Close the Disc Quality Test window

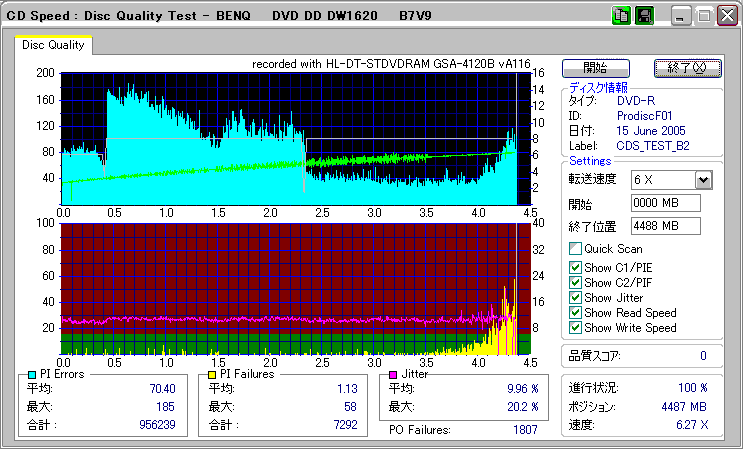click(x=726, y=16)
